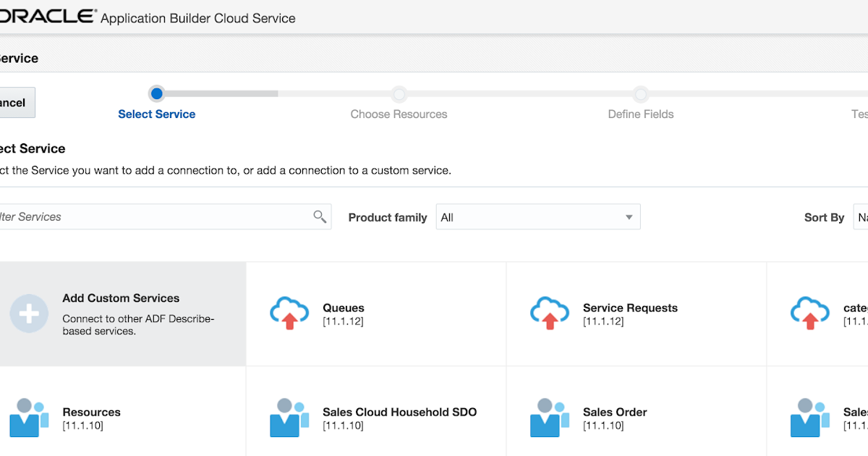The image size is (868, 456).
Task: Click the Product family dropdown arrow
Action: (629, 216)
